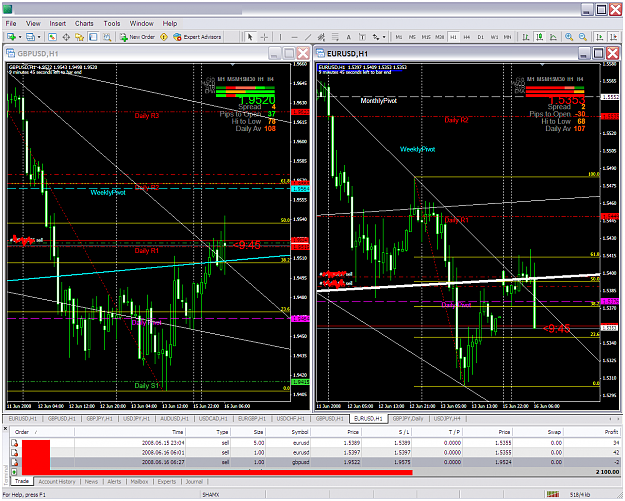
Task: Open the View menu
Action: coord(33,24)
